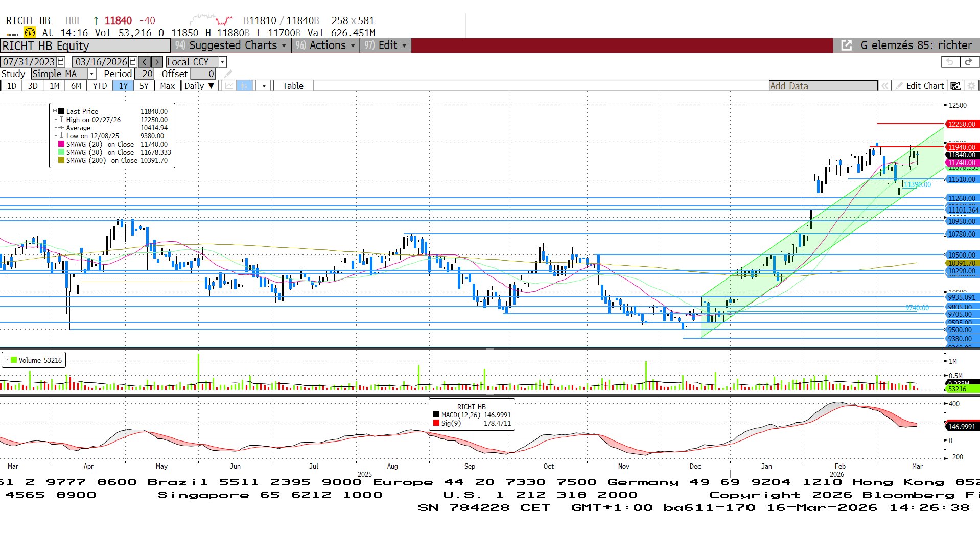Collapse the Last Price legend tree
Image resolution: width=980 pixels, height=534 pixels.
(55, 111)
